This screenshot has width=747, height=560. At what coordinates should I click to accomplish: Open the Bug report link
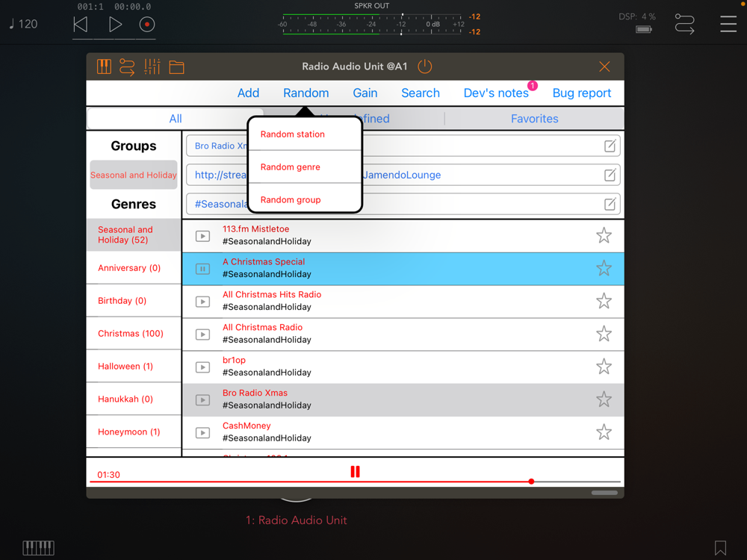pyautogui.click(x=582, y=93)
